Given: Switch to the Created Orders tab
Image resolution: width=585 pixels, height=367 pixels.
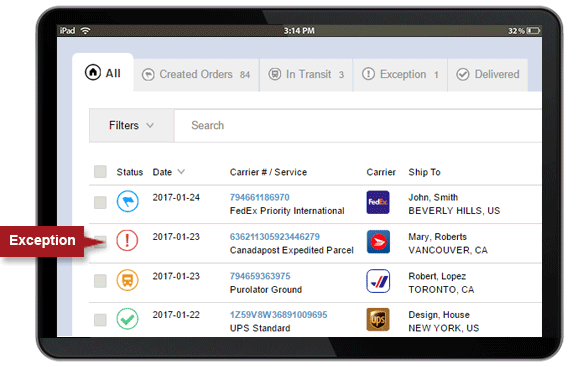Looking at the screenshot, I should pos(196,75).
